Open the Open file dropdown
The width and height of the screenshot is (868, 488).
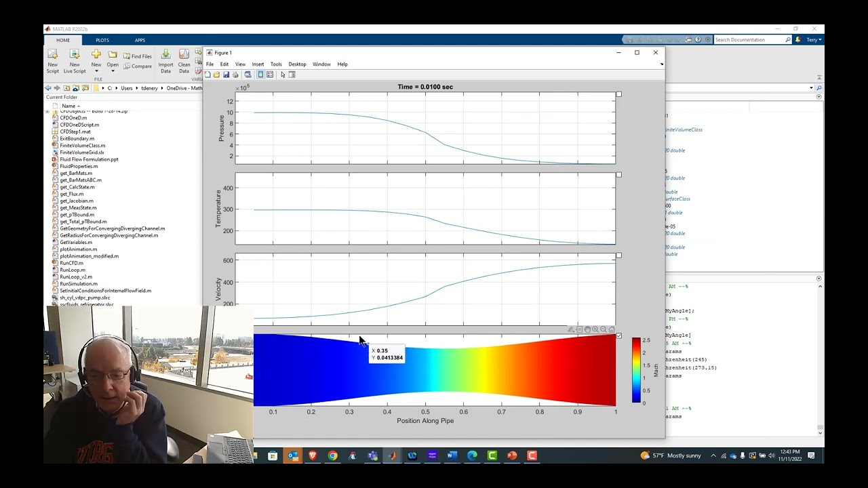coord(113,61)
